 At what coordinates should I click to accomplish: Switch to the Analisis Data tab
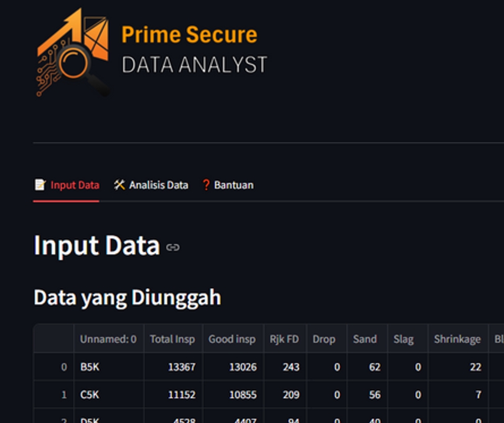pos(157,185)
